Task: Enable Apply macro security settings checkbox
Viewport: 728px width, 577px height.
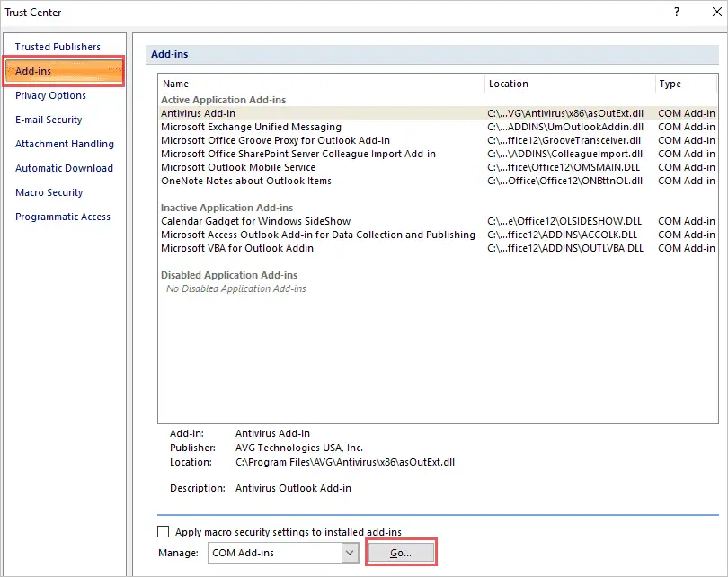Action: (x=163, y=531)
